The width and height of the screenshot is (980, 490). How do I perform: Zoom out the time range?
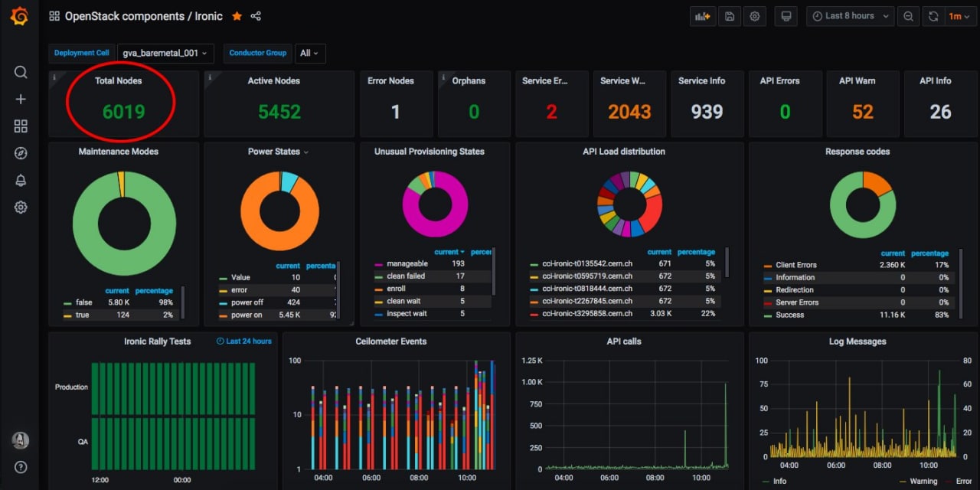tap(908, 16)
